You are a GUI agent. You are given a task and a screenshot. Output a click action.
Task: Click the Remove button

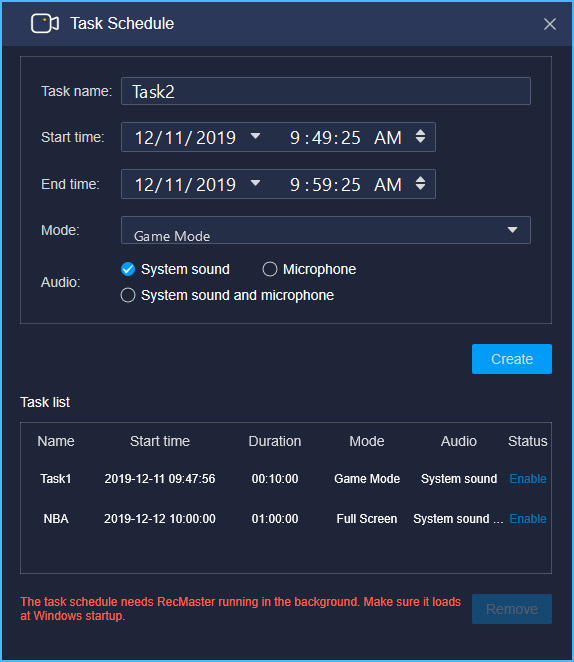click(512, 609)
